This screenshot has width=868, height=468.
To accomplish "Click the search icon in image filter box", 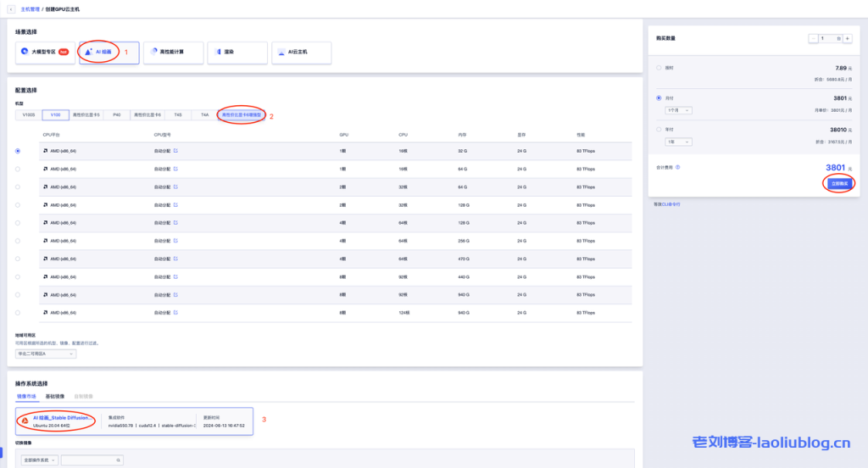I will click(119, 460).
